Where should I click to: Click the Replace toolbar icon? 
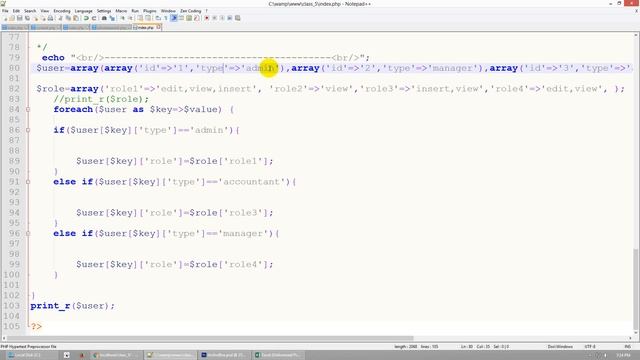(x=112, y=18)
